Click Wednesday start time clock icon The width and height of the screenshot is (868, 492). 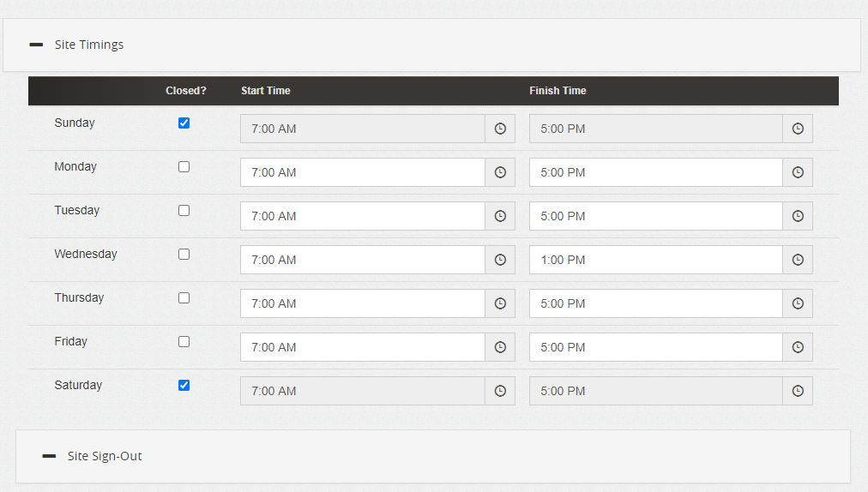(500, 260)
